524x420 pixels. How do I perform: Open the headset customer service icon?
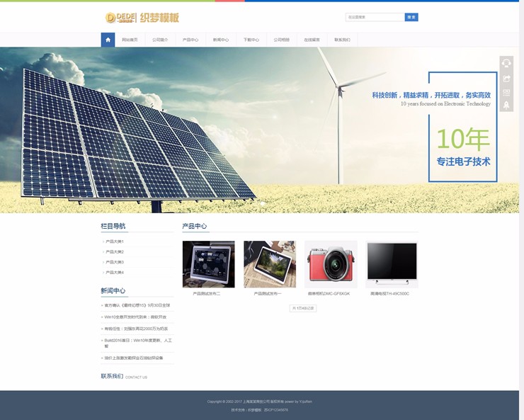506,63
